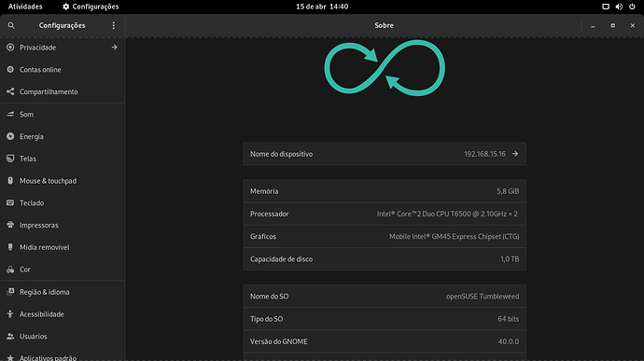Click the Mídia removível drive icon
This screenshot has width=644, height=361.
point(10,247)
